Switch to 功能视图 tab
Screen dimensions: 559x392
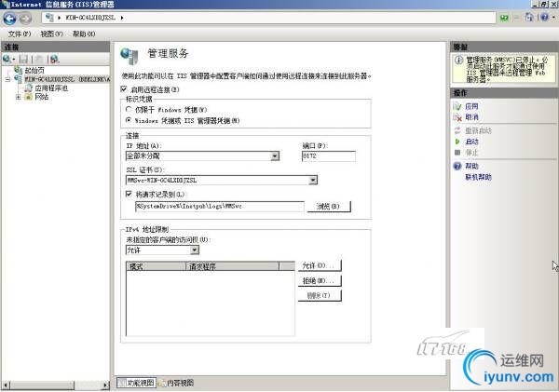click(x=136, y=383)
